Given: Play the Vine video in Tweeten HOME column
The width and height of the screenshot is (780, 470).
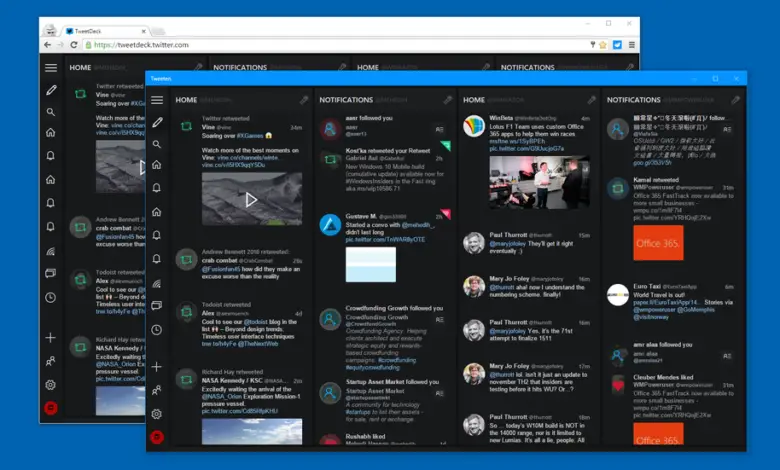Looking at the screenshot, I should click(252, 199).
